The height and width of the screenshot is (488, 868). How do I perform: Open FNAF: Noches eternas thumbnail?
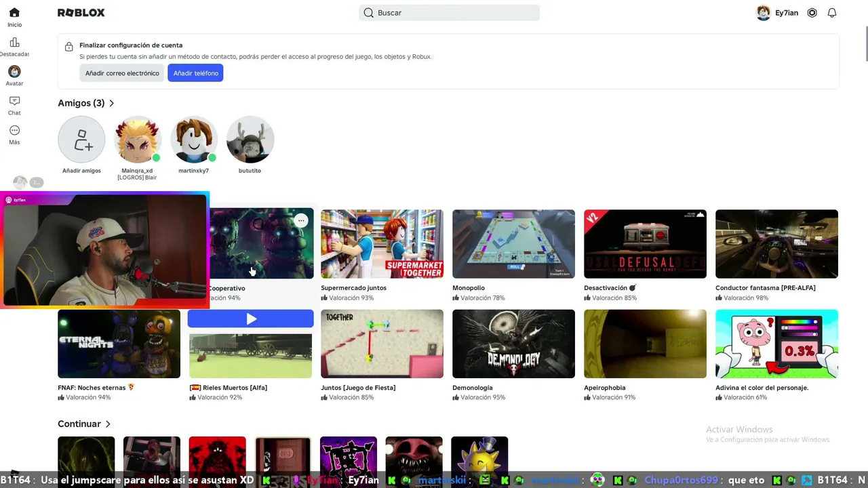point(119,344)
